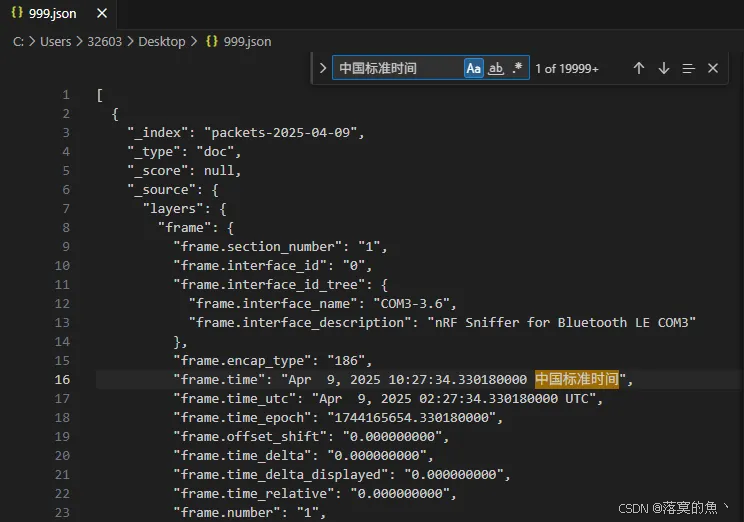Click "frame.time_delta_displayed" key
Screen dimensions: 744x522
(281, 475)
